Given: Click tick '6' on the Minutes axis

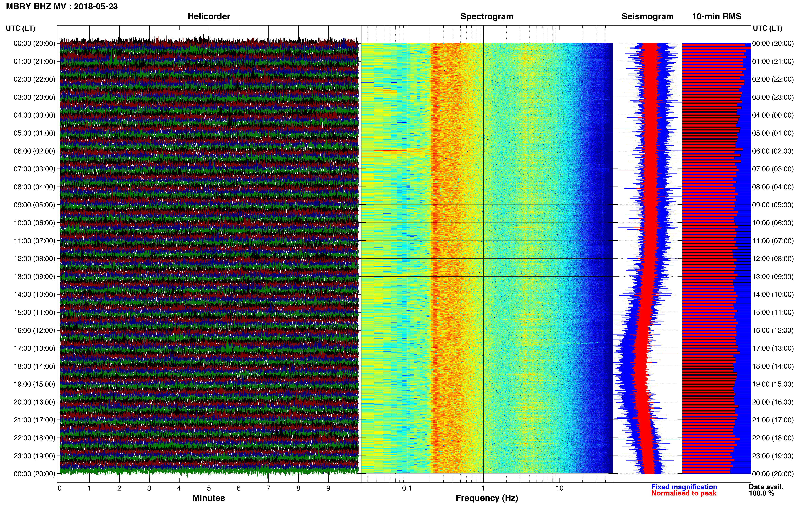Looking at the screenshot, I should pyautogui.click(x=239, y=488).
